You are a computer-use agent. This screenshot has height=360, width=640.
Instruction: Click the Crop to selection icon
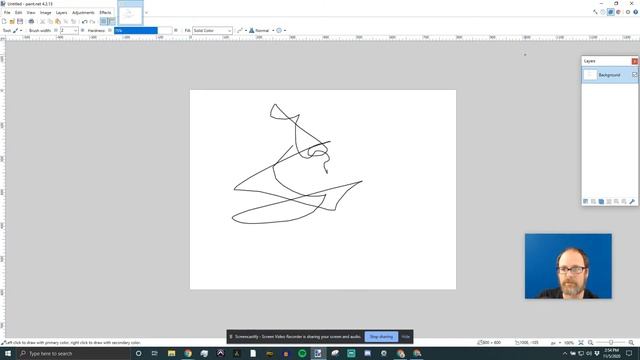coord(66,21)
